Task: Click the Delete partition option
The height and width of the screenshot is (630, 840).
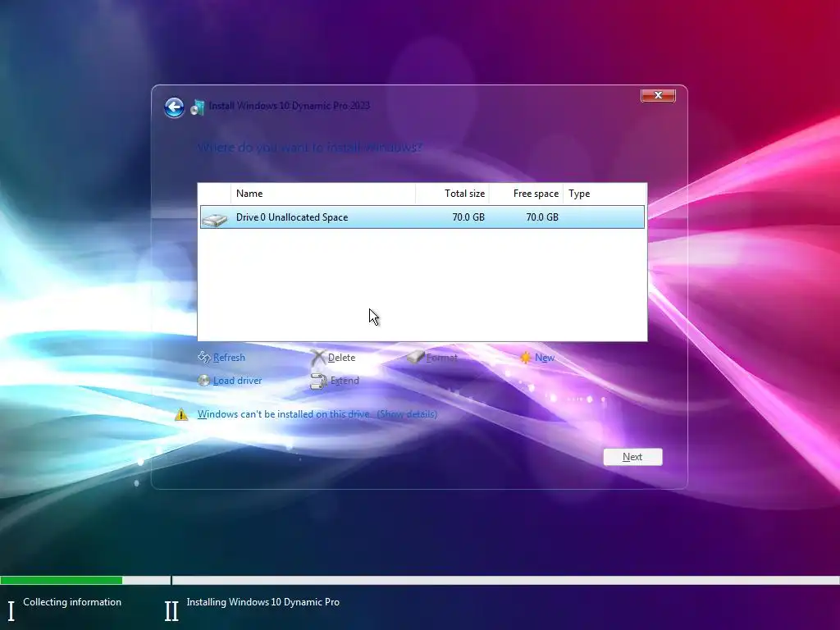Action: [341, 358]
